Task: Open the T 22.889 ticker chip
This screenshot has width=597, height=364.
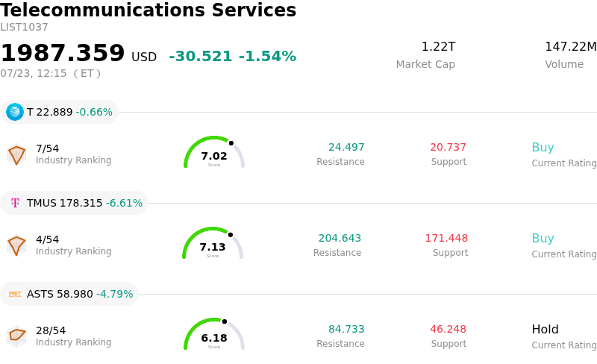Action: click(60, 112)
